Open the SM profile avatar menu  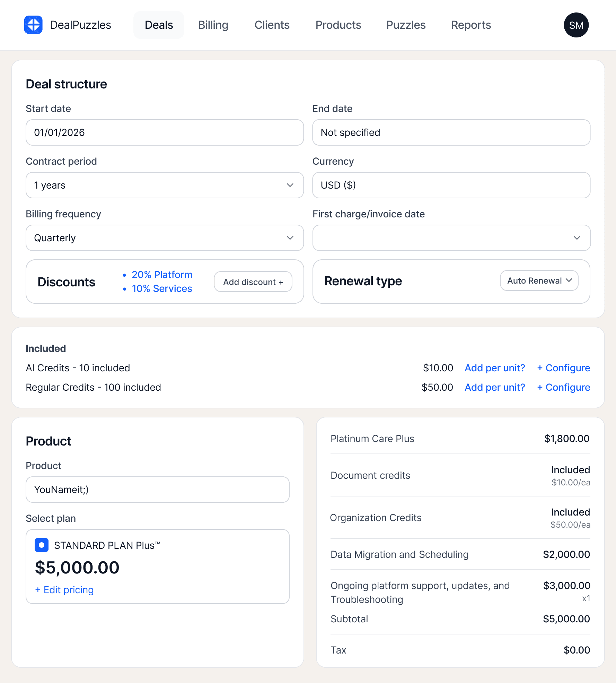[576, 25]
